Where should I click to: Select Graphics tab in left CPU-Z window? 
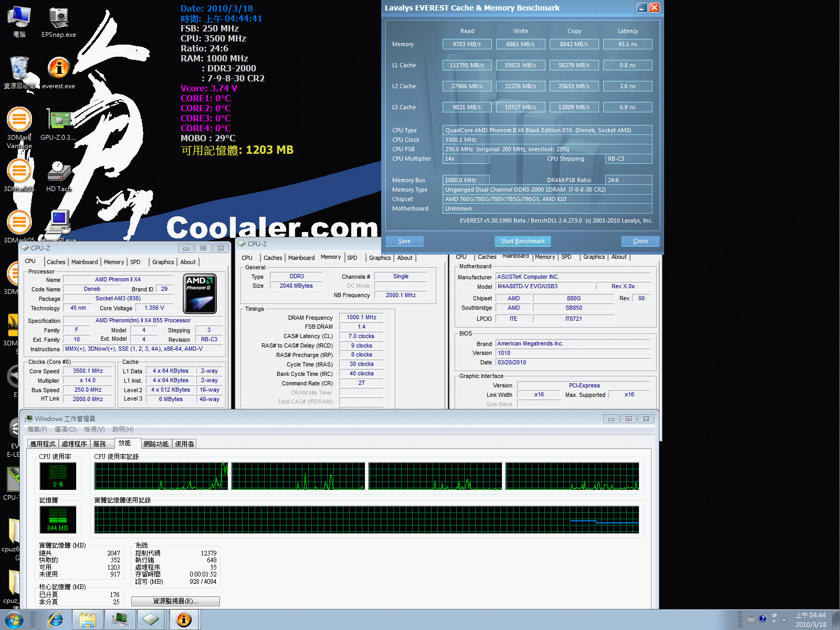[x=163, y=262]
